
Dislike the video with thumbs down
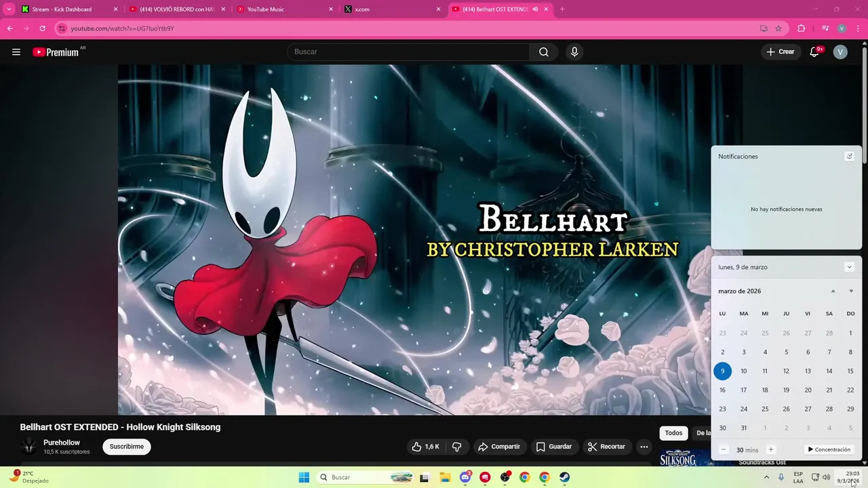point(457,447)
